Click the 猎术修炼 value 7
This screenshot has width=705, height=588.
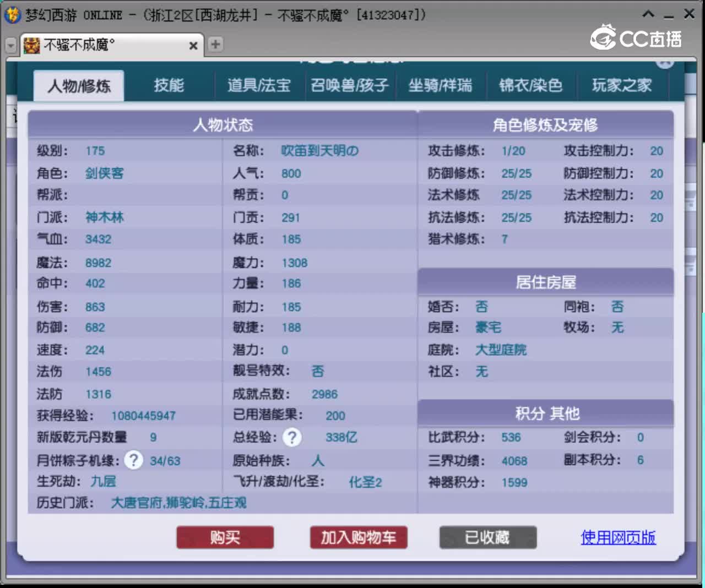click(505, 239)
